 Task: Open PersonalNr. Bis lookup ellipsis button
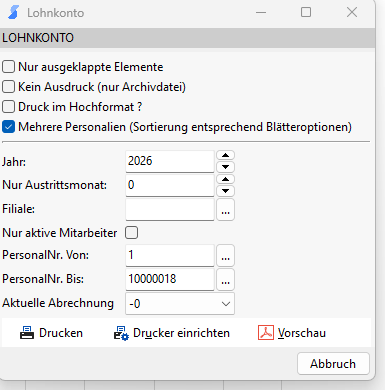click(226, 279)
